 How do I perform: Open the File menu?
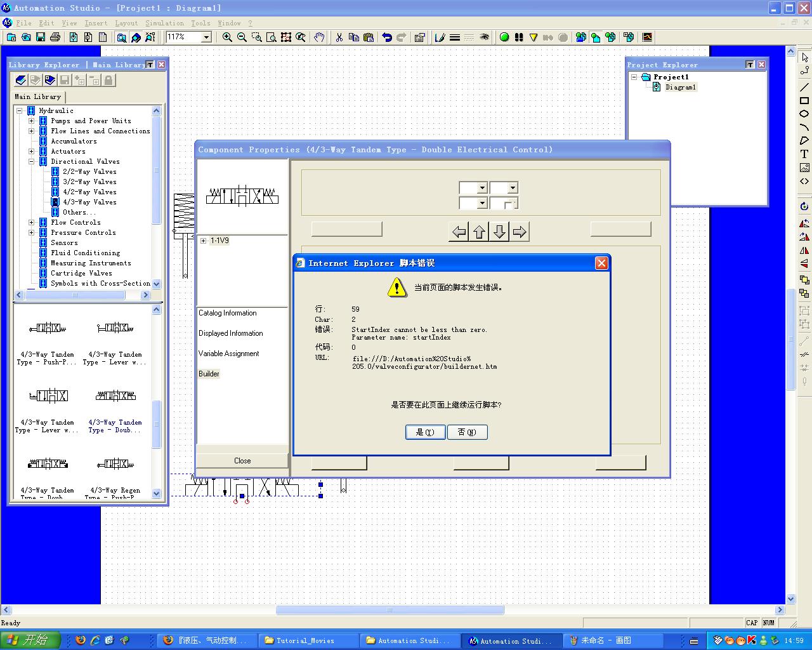click(24, 23)
